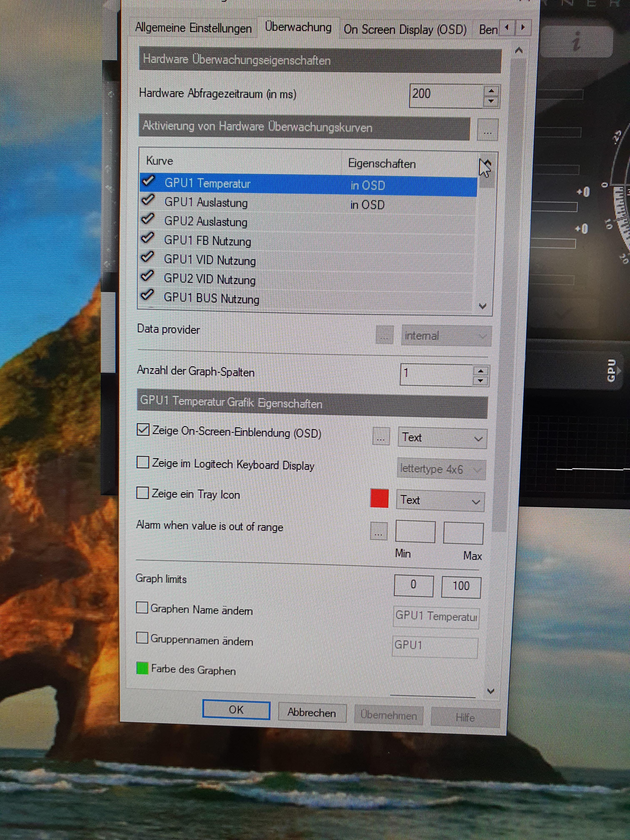Click GPU label in Afterburner window
This screenshot has height=840, width=630.
[x=611, y=370]
